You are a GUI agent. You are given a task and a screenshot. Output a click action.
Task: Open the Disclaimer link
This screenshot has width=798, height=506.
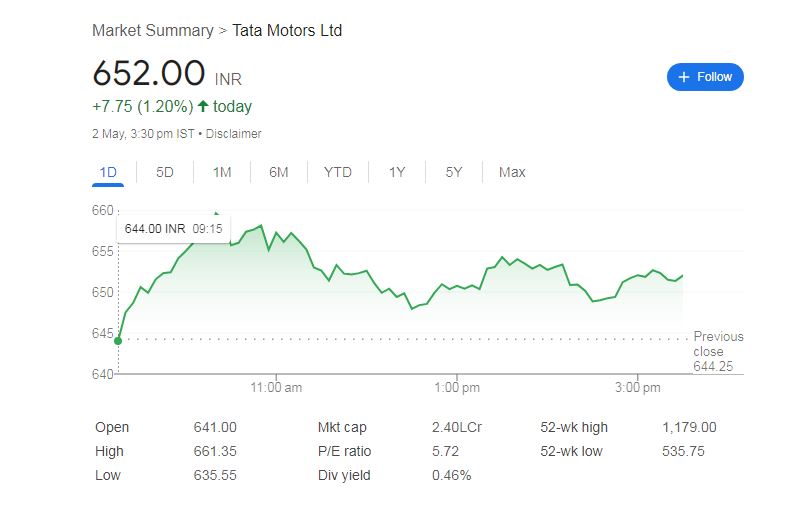233,133
